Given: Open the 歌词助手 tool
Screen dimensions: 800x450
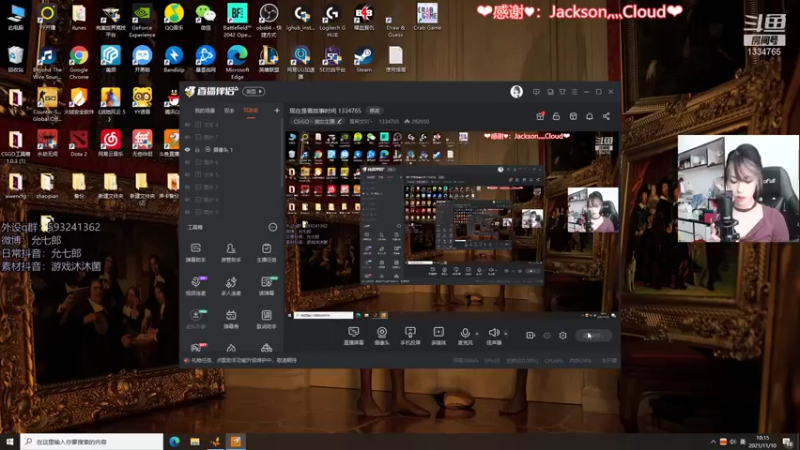Looking at the screenshot, I should pos(266,319).
